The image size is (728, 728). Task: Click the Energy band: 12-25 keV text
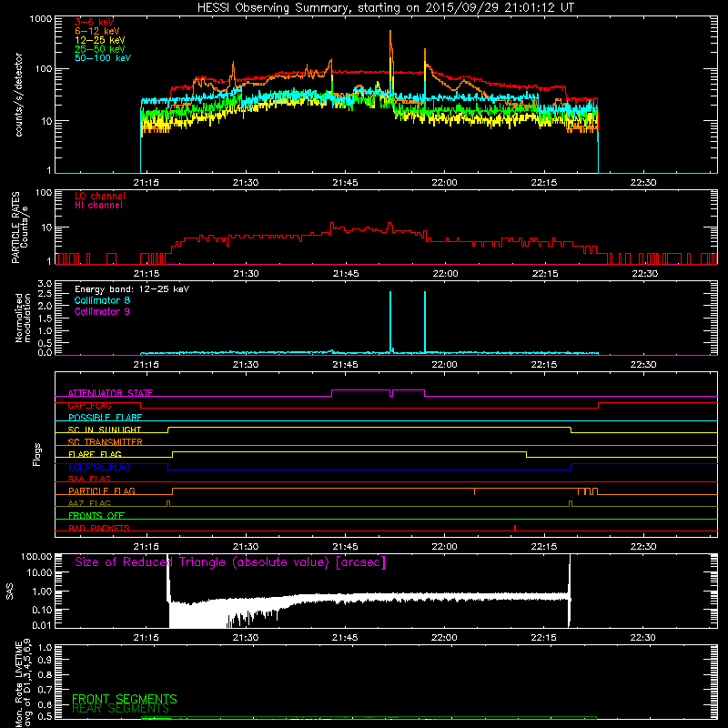132,289
